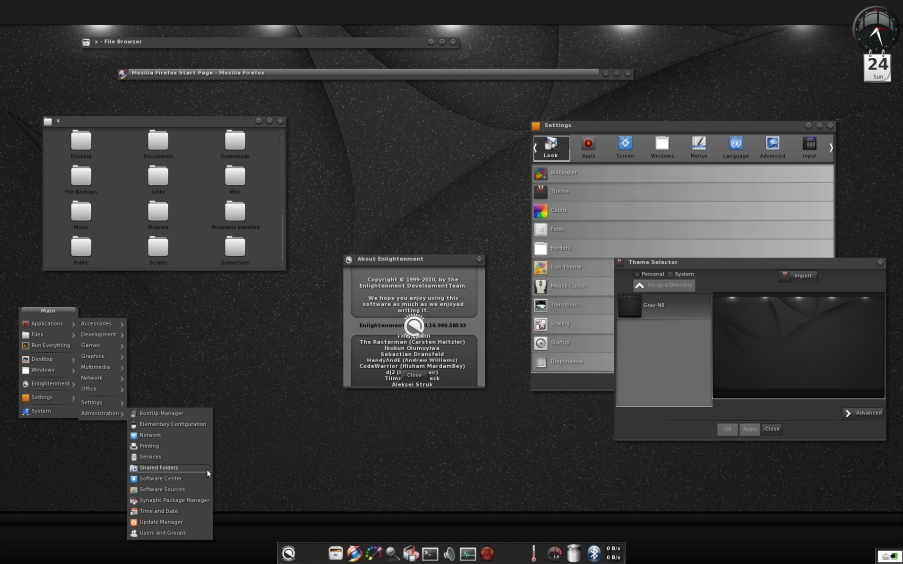Select the Personal radio button

click(x=649, y=275)
